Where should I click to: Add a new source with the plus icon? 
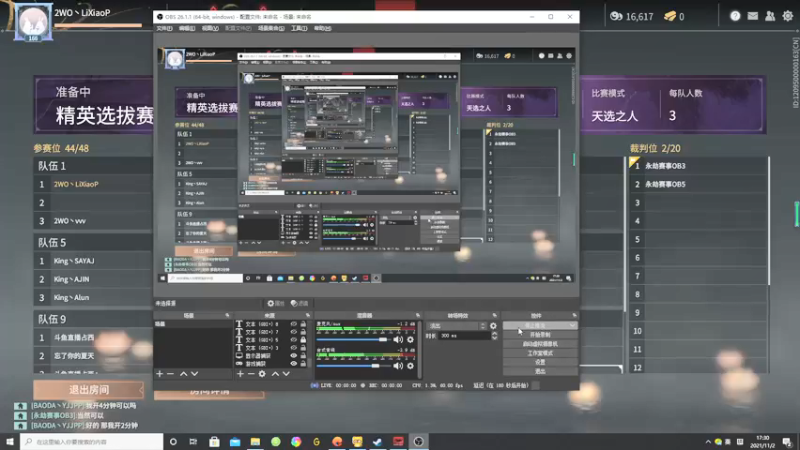(x=240, y=374)
